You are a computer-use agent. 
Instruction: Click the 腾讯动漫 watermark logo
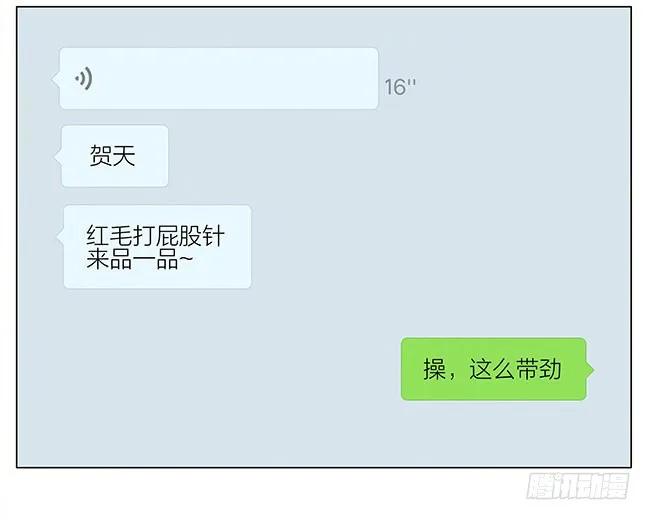coord(577,486)
